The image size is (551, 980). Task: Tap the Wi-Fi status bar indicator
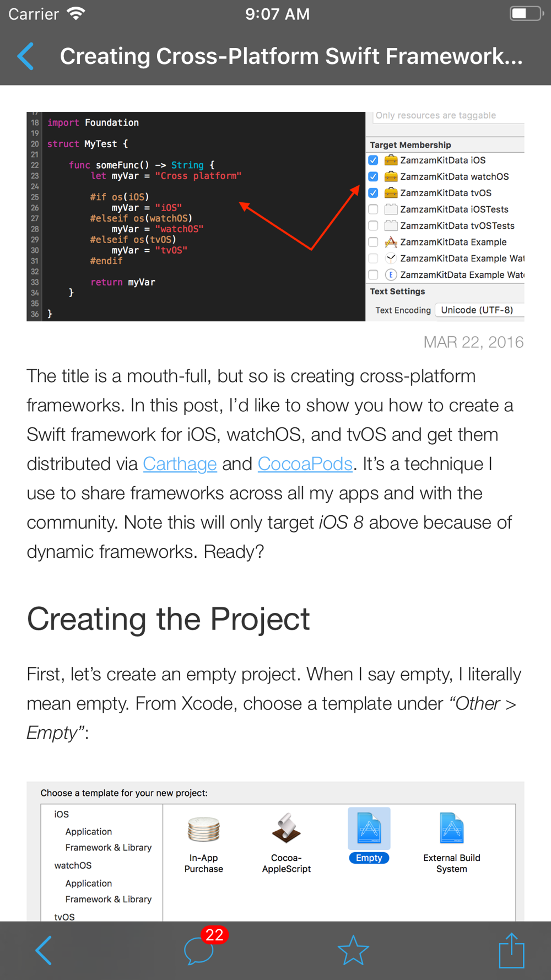(75, 14)
